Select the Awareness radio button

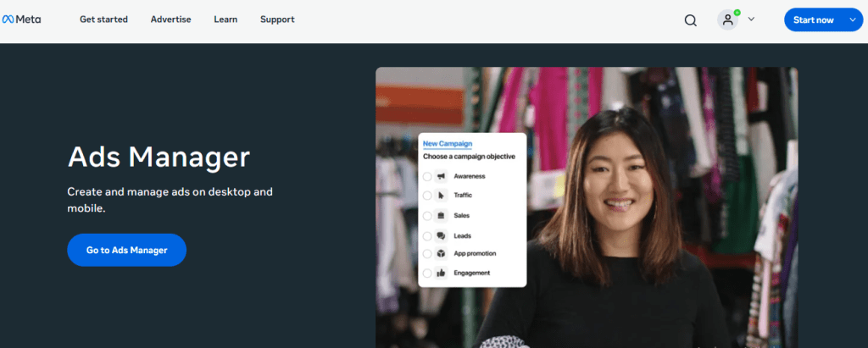[427, 176]
